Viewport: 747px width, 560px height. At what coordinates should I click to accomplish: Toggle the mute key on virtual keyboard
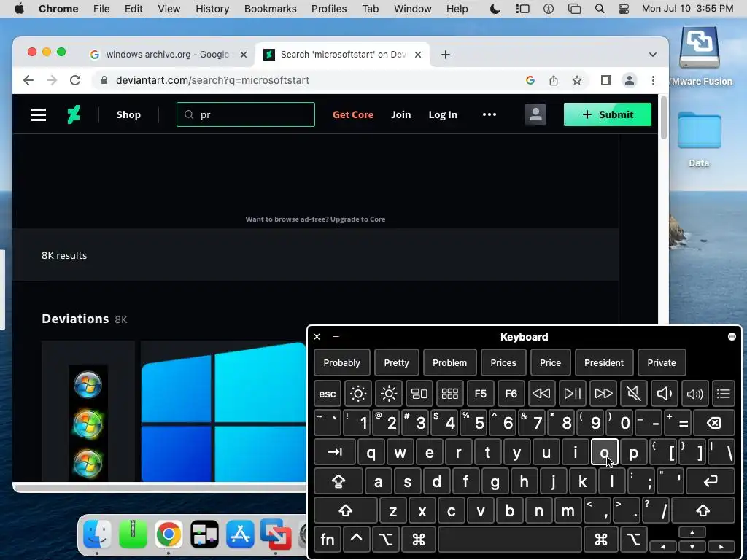(x=634, y=393)
